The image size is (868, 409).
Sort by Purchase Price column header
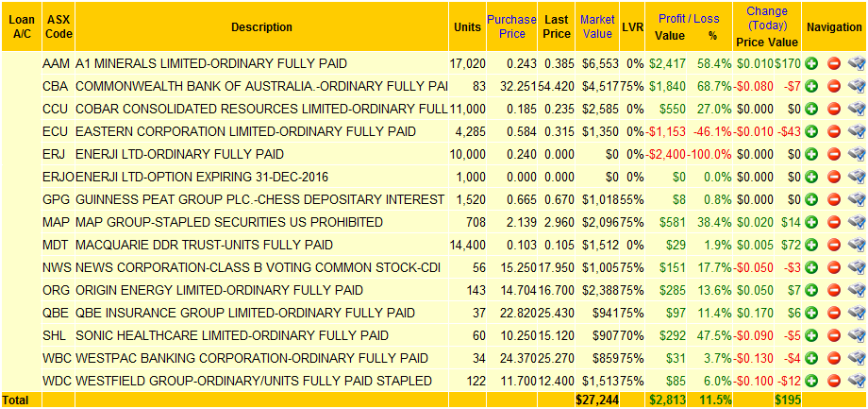[x=511, y=26]
